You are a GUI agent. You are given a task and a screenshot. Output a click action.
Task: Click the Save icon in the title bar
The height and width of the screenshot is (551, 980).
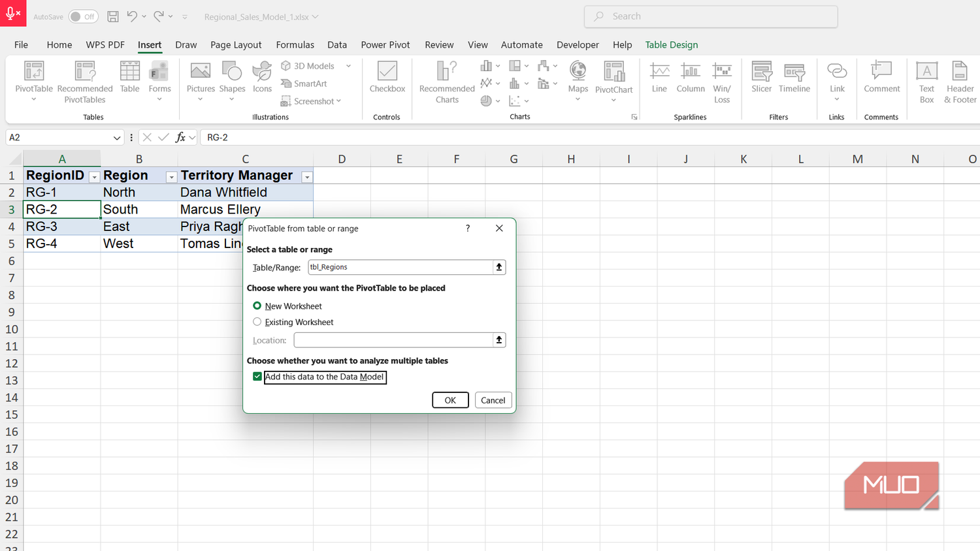113,16
